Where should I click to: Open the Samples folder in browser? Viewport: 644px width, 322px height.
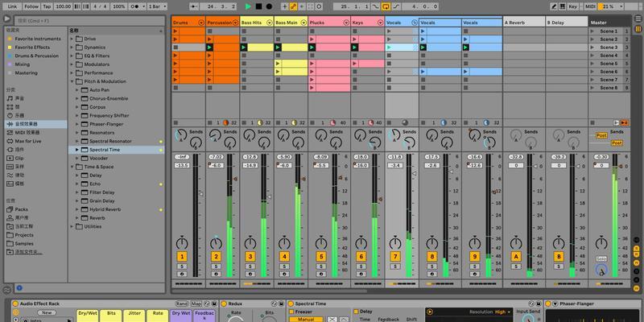[24, 244]
